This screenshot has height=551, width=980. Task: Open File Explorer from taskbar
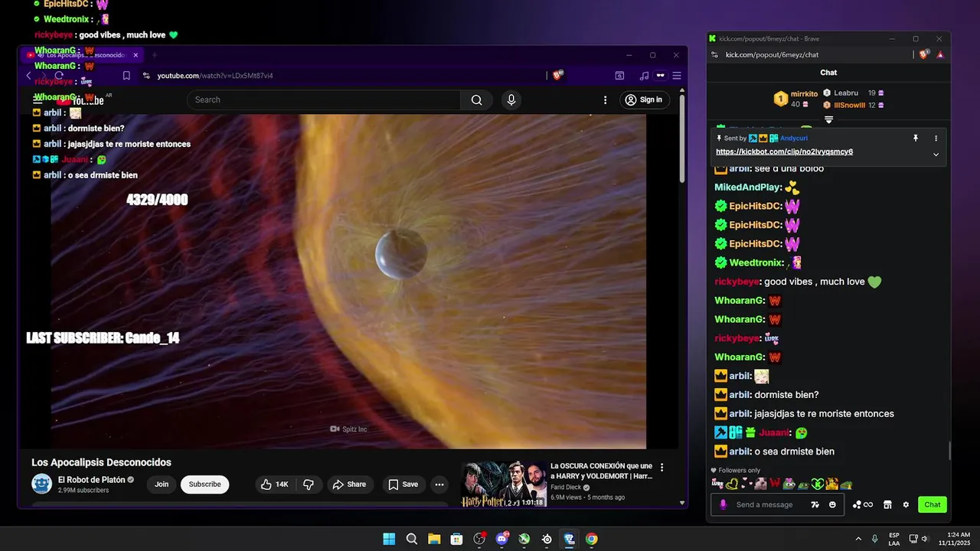pyautogui.click(x=434, y=539)
